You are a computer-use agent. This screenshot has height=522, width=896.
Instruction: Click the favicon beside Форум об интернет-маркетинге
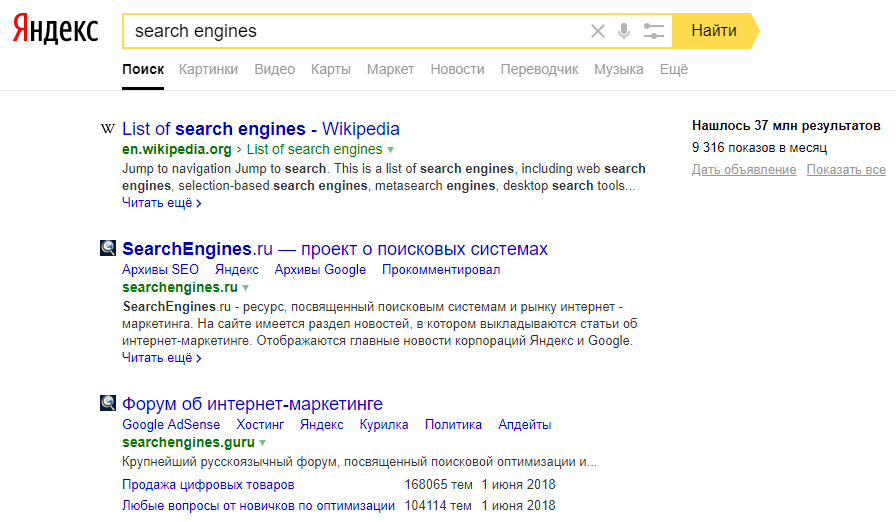(x=107, y=403)
